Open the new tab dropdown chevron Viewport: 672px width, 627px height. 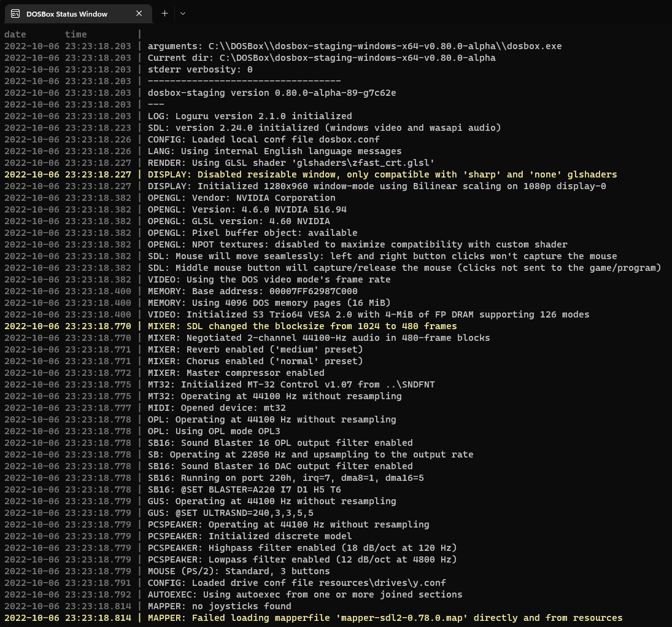(183, 13)
